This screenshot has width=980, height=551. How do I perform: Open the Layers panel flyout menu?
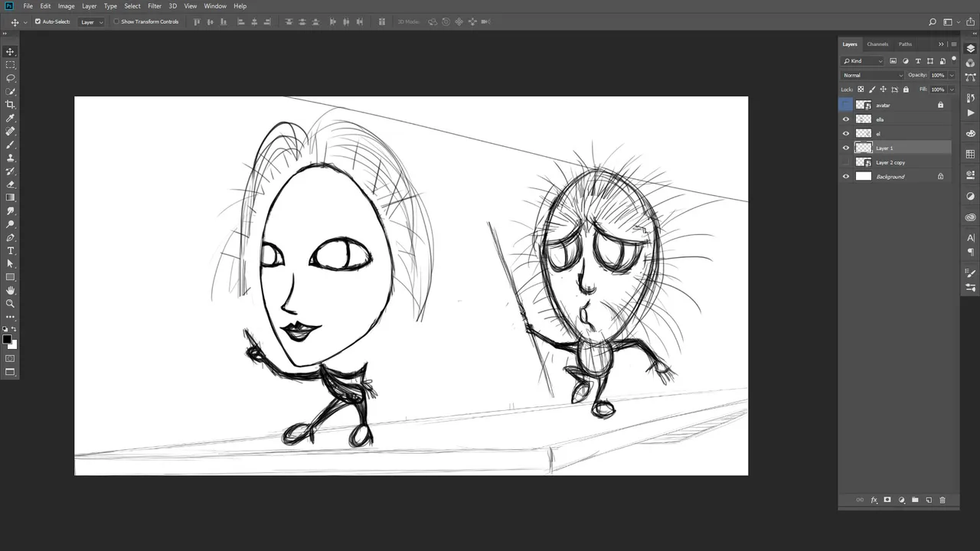(x=953, y=44)
